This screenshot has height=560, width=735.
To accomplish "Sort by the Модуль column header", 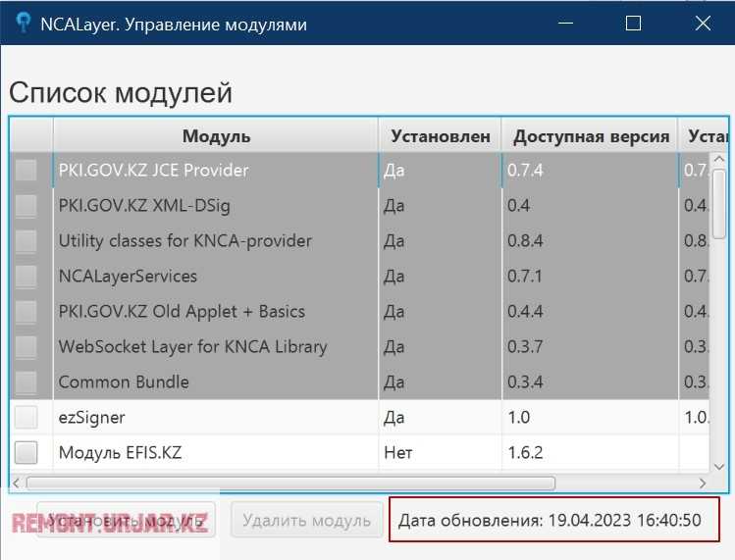I will (216, 136).
